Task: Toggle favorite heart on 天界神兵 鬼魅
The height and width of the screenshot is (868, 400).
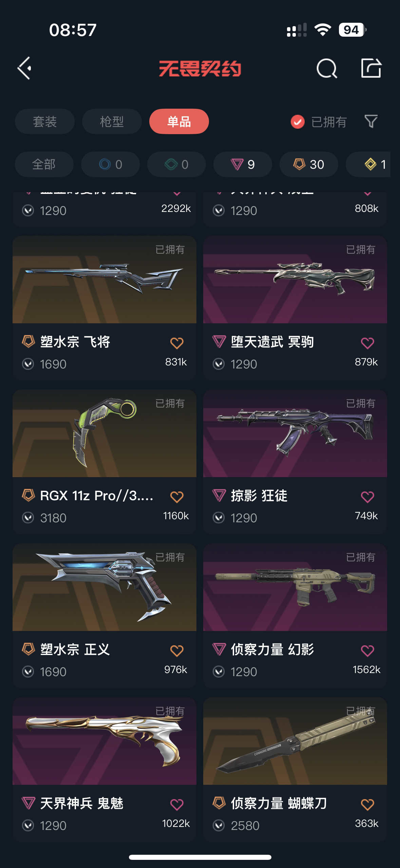Action: (x=177, y=804)
